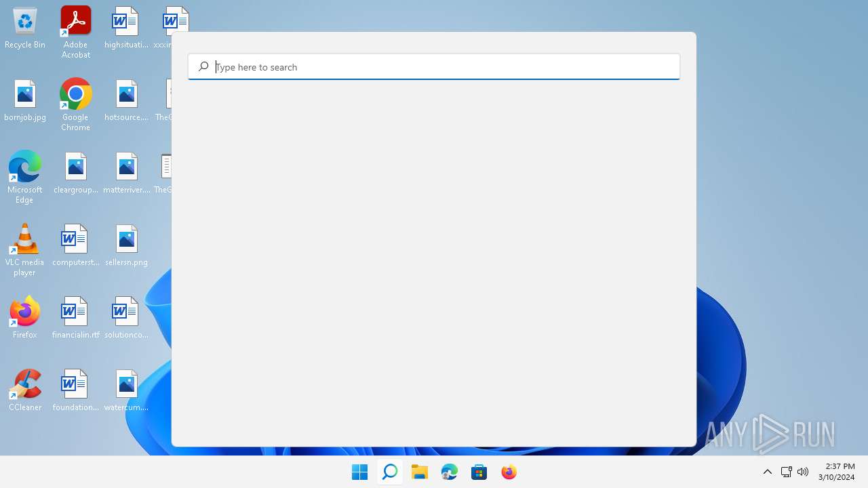This screenshot has height=488, width=868.
Task: Select the computerst... Word document
Action: click(x=76, y=246)
